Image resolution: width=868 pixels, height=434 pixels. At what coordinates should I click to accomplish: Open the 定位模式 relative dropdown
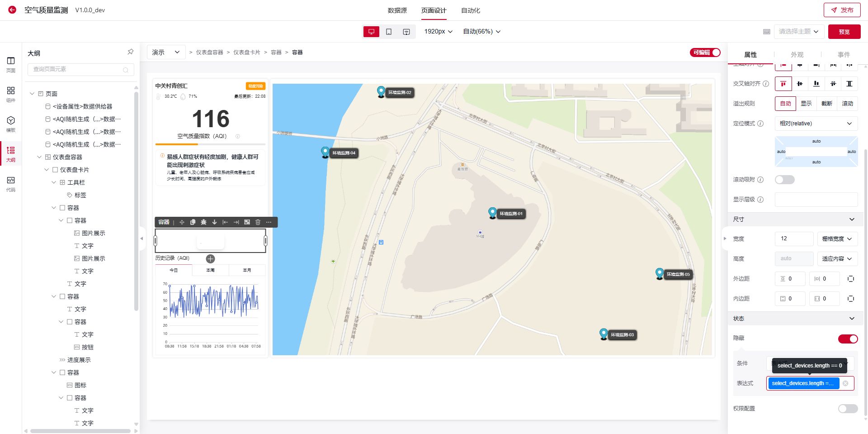(816, 124)
